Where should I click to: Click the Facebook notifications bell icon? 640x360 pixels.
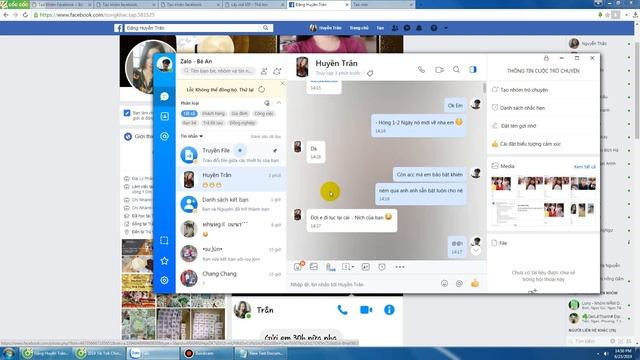pyautogui.click(x=419, y=28)
